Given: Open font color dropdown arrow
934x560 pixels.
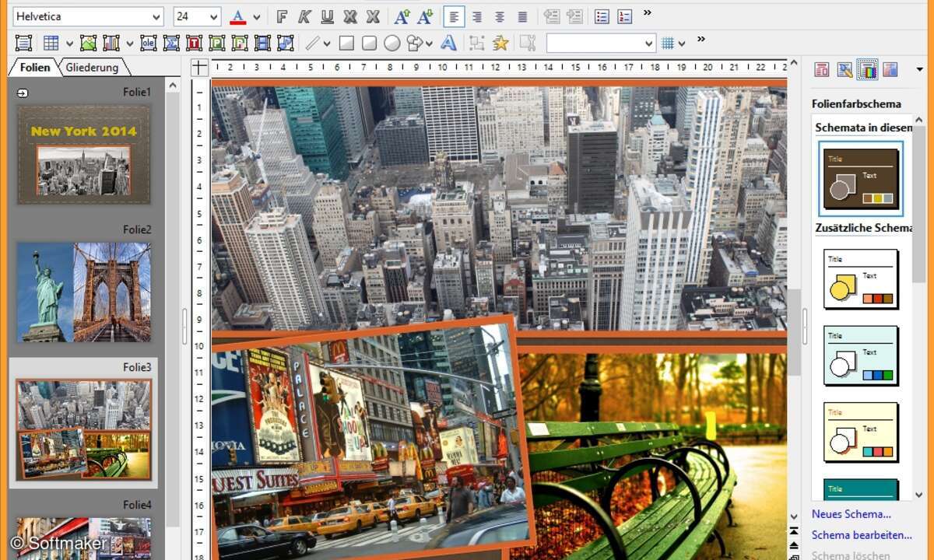Looking at the screenshot, I should tap(257, 16).
